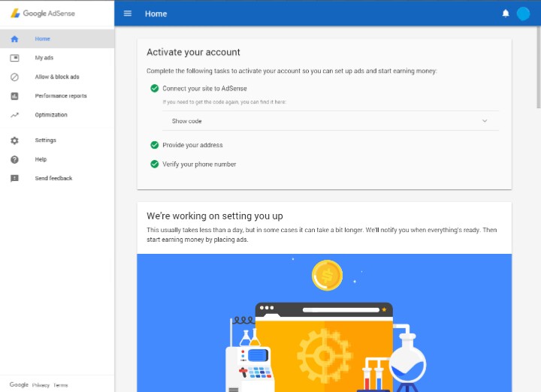
Task: Click the Show code label
Action: coord(186,121)
